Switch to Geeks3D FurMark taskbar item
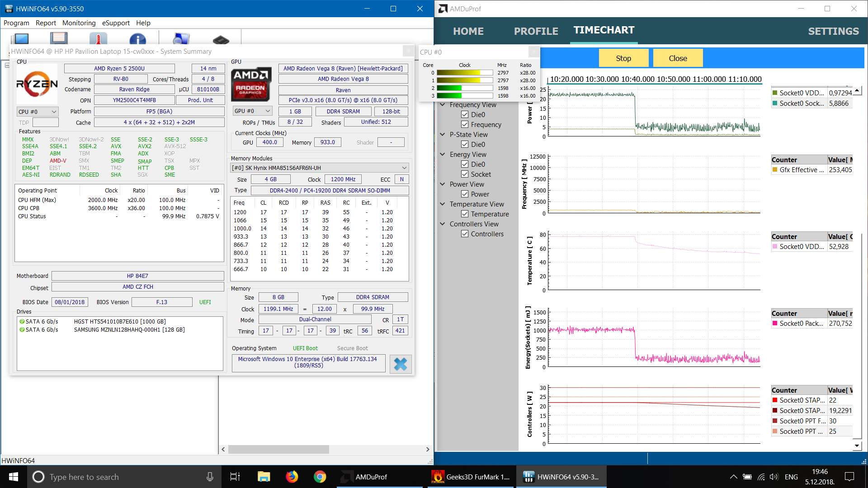The width and height of the screenshot is (868, 488). [470, 477]
